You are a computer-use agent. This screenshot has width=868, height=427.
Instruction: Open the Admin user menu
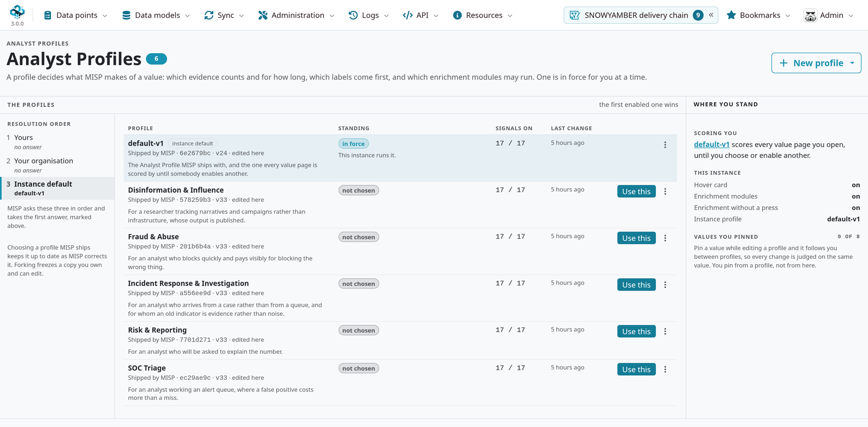coord(829,15)
